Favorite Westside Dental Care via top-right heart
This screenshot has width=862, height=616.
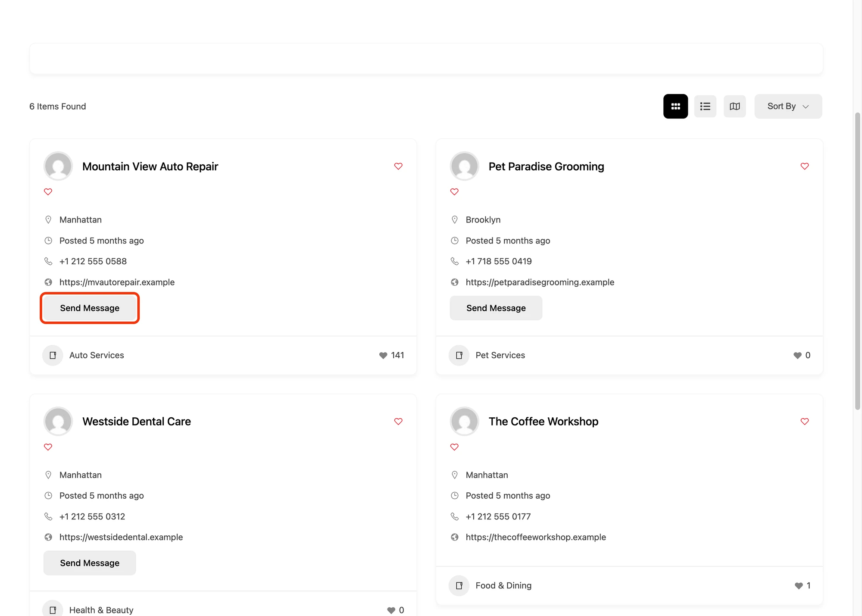click(398, 421)
